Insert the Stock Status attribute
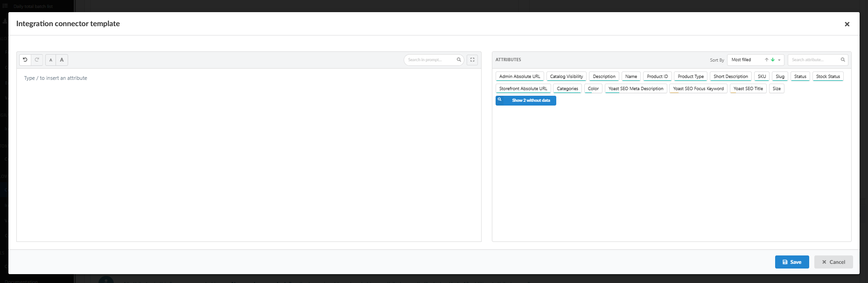This screenshot has width=868, height=283. pos(828,77)
